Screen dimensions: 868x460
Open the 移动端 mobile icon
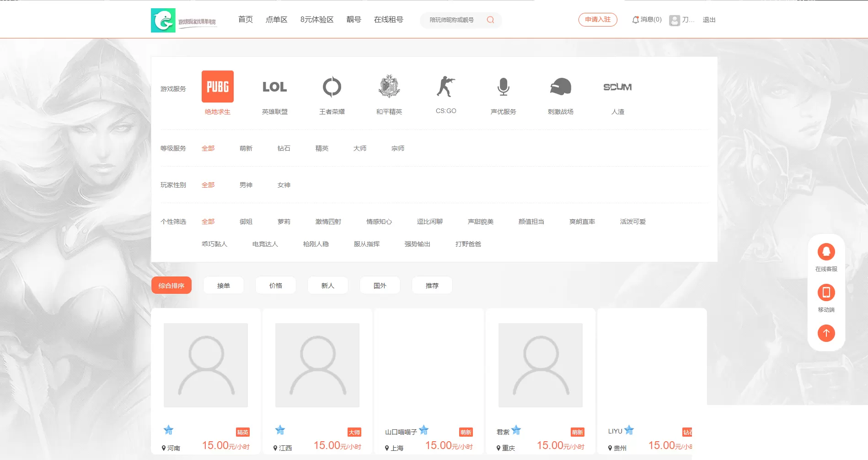point(826,292)
